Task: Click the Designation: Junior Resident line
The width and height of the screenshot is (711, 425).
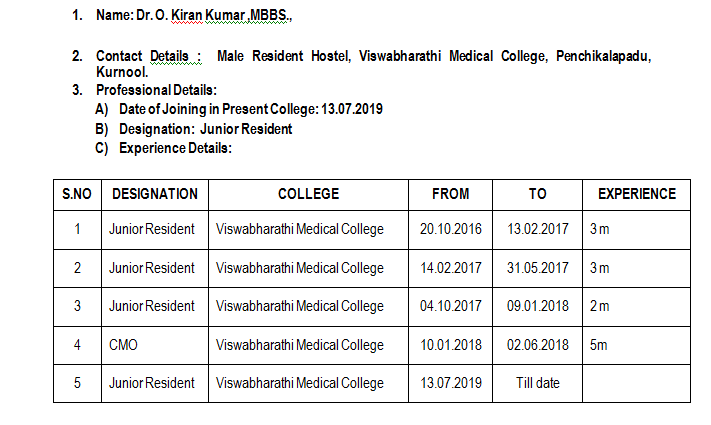Action: pyautogui.click(x=205, y=129)
